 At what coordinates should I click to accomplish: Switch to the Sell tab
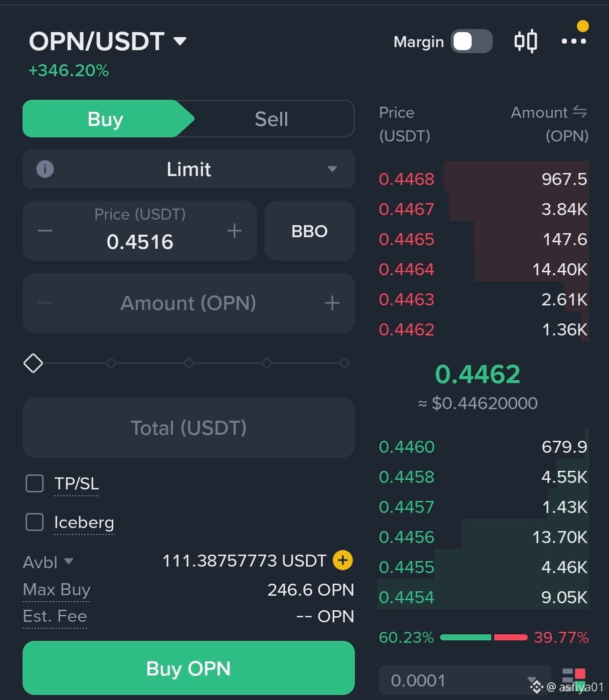tap(271, 119)
